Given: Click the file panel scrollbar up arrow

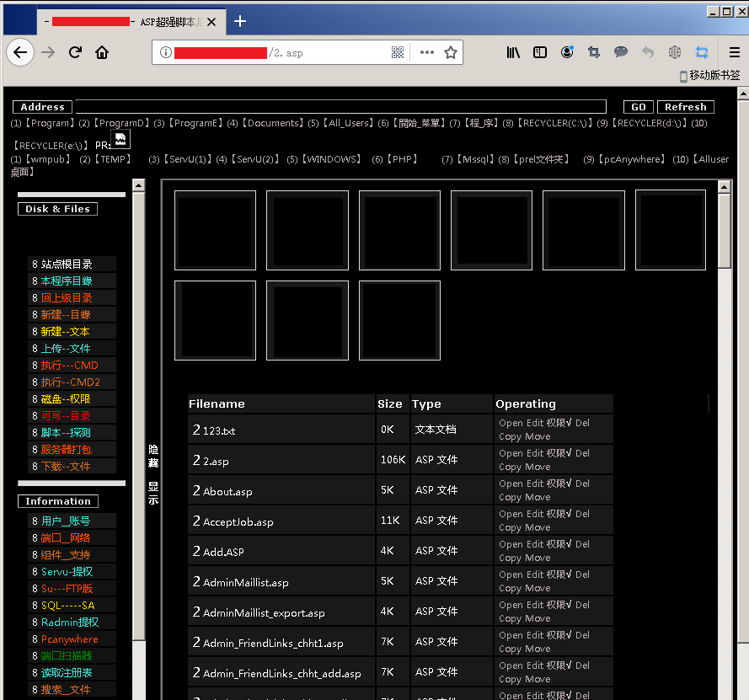Looking at the screenshot, I should 725,187.
